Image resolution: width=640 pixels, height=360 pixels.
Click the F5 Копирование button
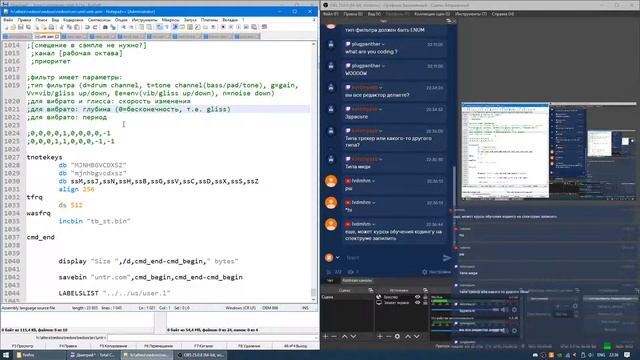click(x=113, y=346)
